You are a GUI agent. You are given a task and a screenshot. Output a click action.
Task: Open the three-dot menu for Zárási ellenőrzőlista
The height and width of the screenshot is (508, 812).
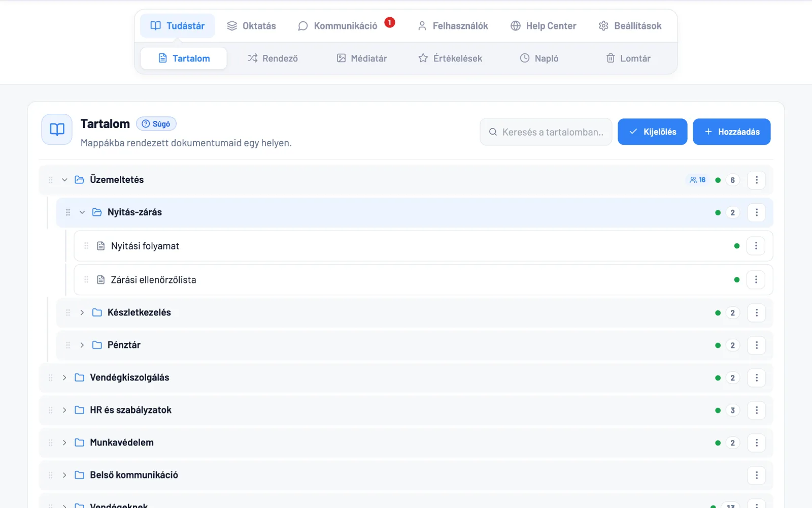pyautogui.click(x=756, y=280)
